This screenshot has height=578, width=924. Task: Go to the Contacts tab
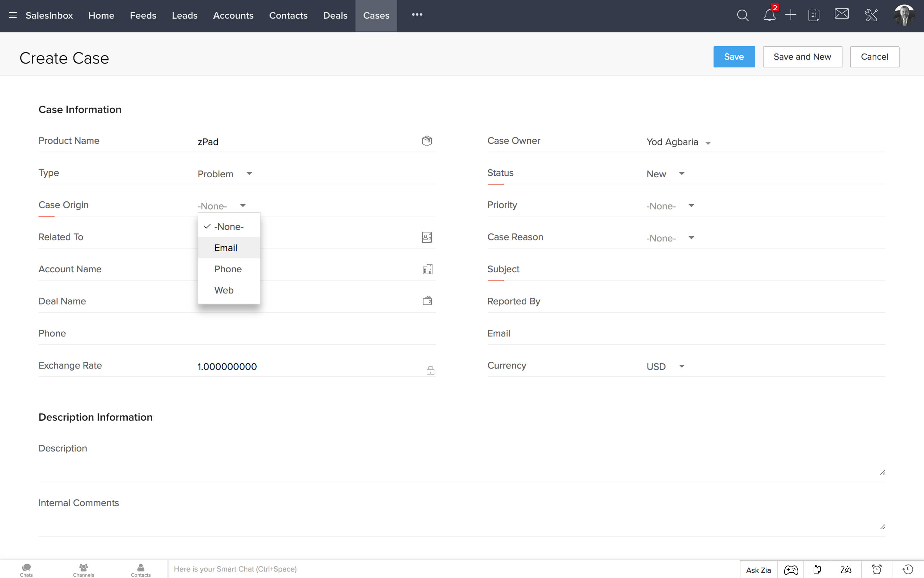click(x=288, y=15)
